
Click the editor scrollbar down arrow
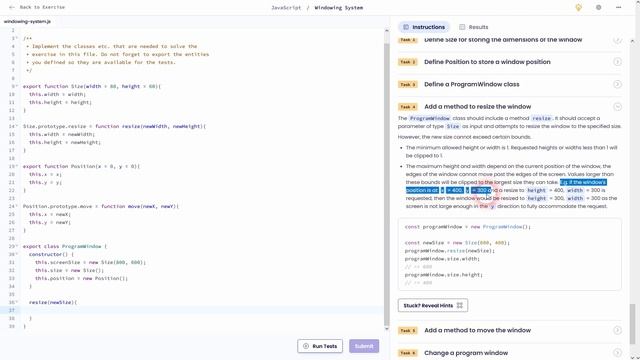point(387,329)
